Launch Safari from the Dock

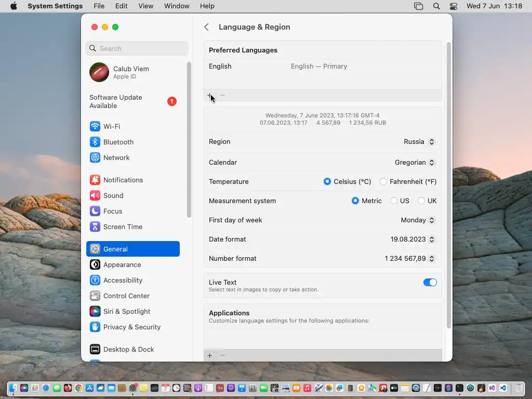[x=46, y=388]
